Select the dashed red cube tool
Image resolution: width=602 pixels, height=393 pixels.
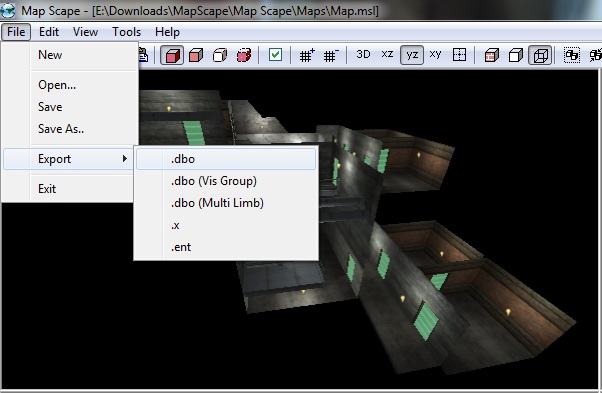pyautogui.click(x=244, y=55)
